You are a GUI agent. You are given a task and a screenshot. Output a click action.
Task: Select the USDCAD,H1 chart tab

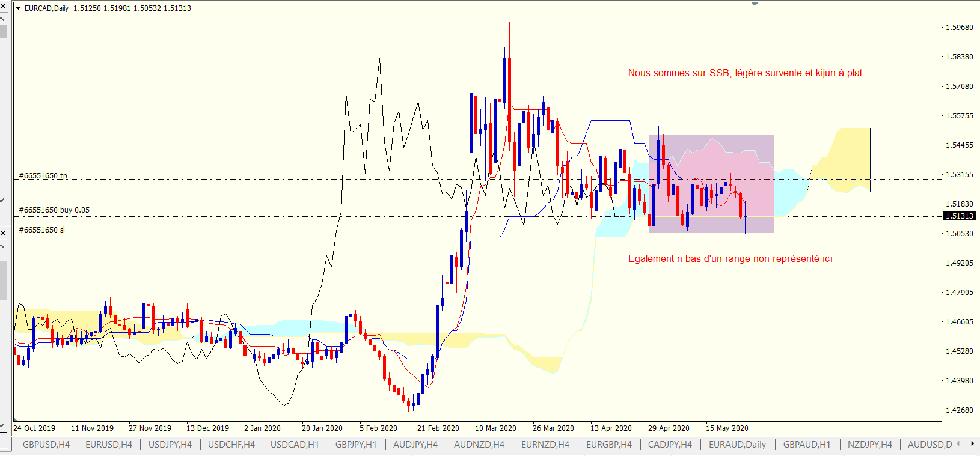(294, 445)
